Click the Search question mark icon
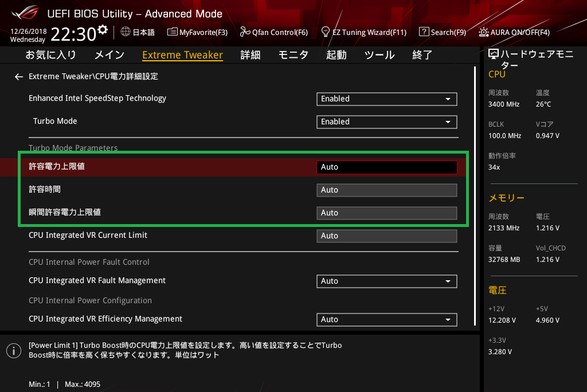 coord(424,32)
